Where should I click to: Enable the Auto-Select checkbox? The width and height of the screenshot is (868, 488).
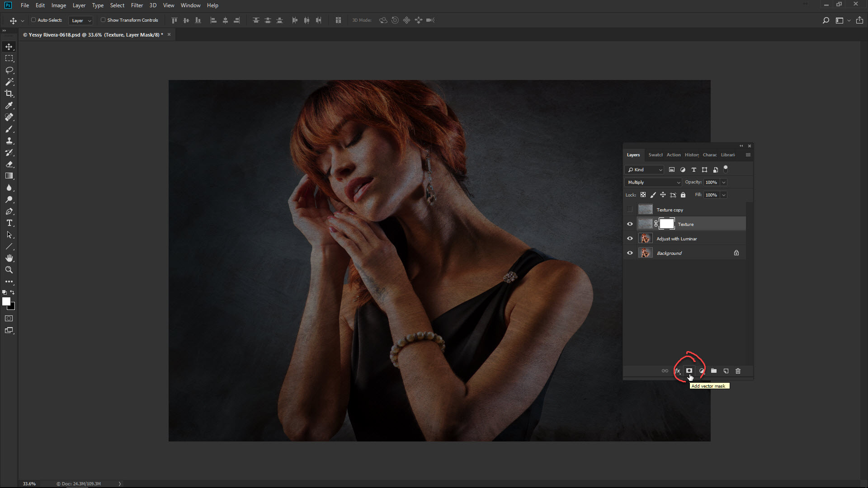[33, 20]
